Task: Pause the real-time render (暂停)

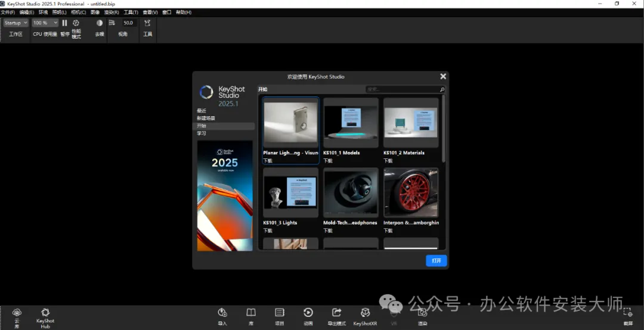Action: click(x=64, y=23)
